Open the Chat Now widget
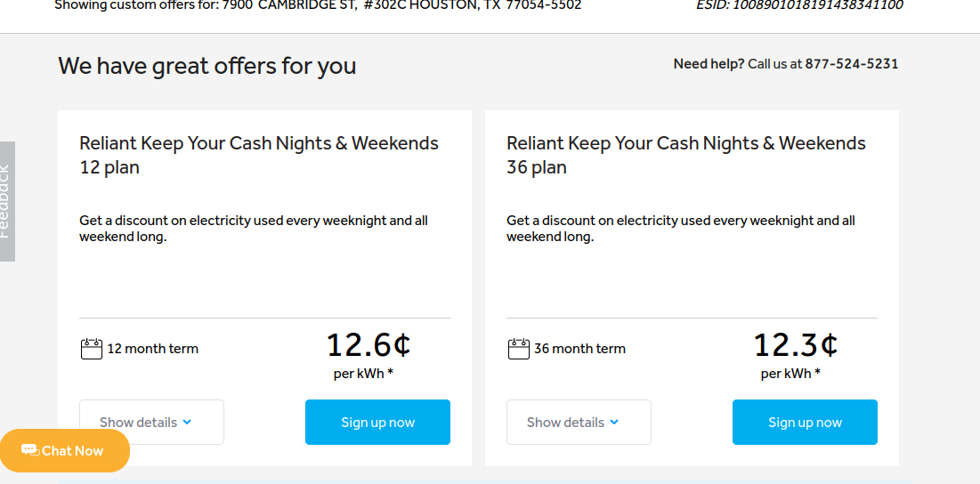980x484 pixels. [x=64, y=450]
